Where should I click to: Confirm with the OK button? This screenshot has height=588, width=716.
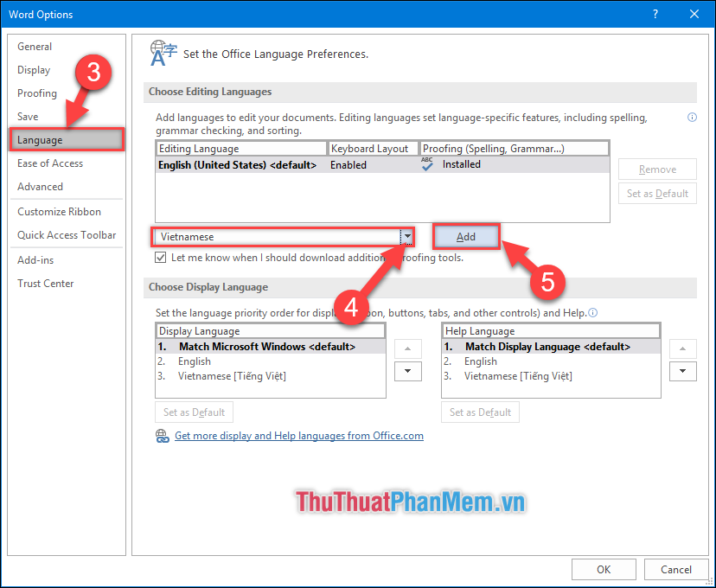pyautogui.click(x=604, y=569)
